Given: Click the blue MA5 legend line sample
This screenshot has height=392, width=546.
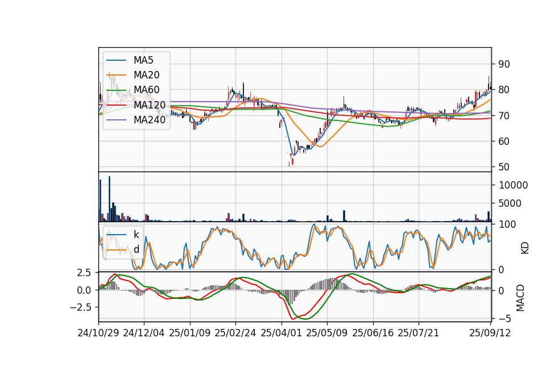Looking at the screenshot, I should click(x=116, y=61).
